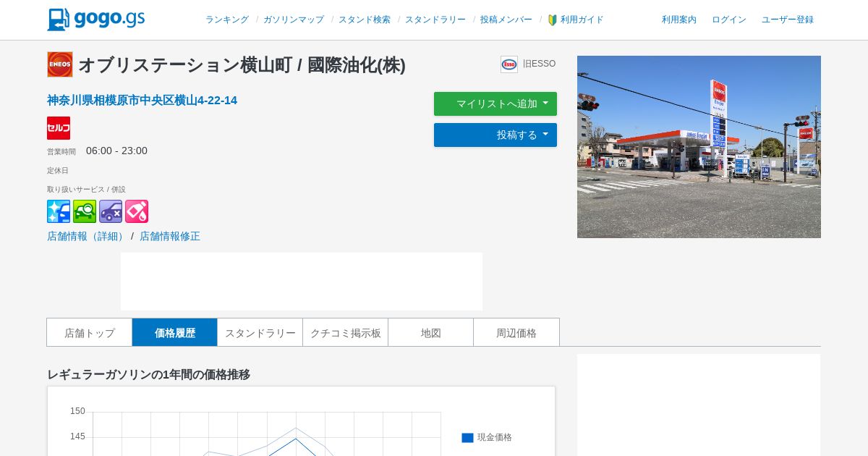Open the 周辺価格 tab

pyautogui.click(x=516, y=332)
